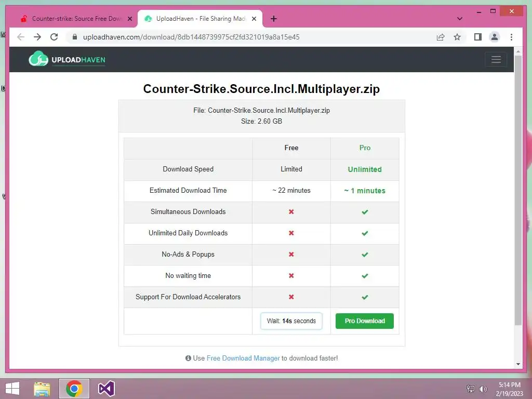532x399 pixels.
Task: Bookmark this page with star icon
Action: coord(457,37)
